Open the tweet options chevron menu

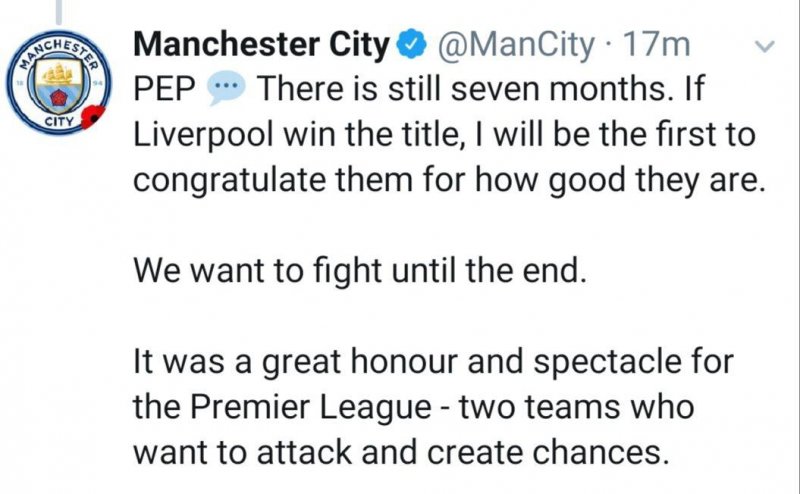point(764,47)
